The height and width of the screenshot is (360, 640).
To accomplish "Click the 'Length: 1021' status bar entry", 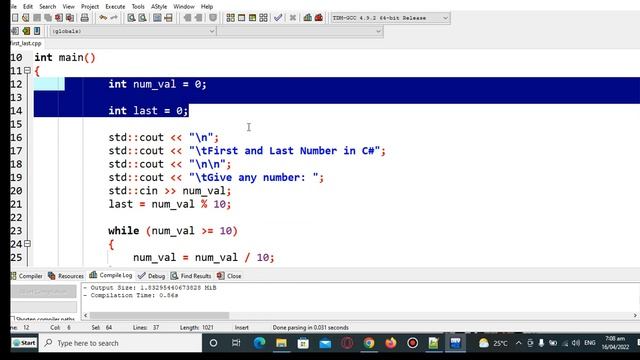I will (x=197, y=327).
